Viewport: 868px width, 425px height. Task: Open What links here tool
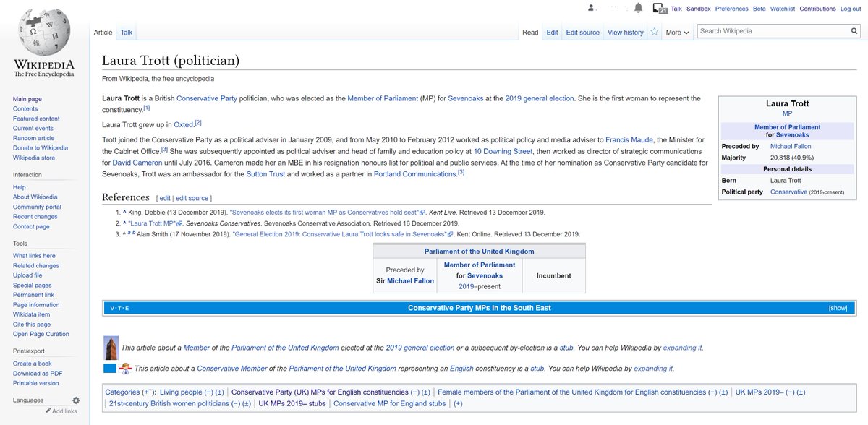coord(33,256)
